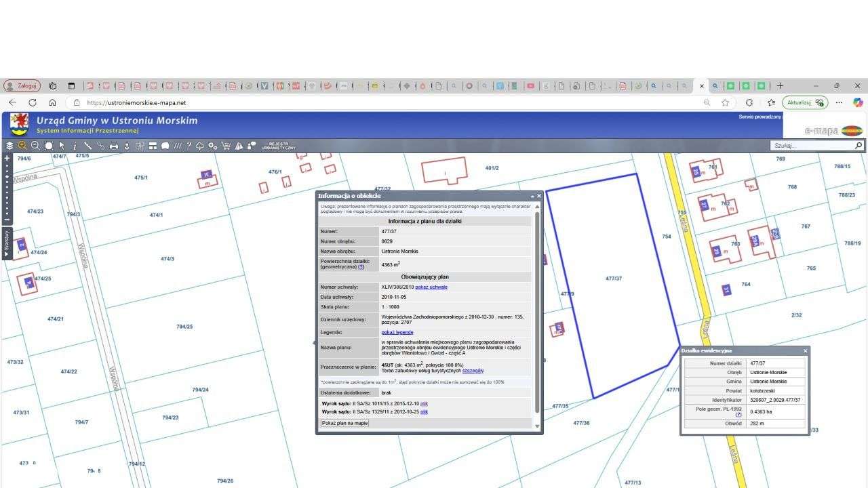
Task: Click parcel label 474/1 on map
Action: 157,215
